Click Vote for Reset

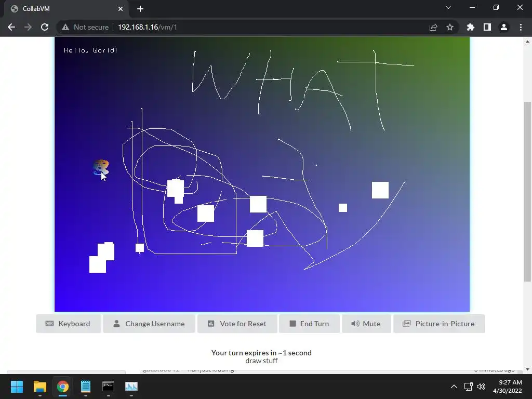237,324
